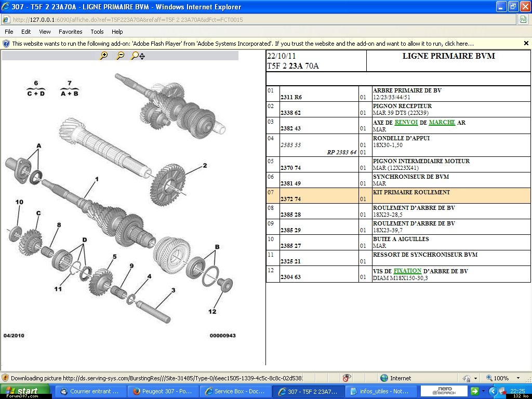Open the zoom level dropdown arrow
532x399 pixels.
tap(518, 378)
